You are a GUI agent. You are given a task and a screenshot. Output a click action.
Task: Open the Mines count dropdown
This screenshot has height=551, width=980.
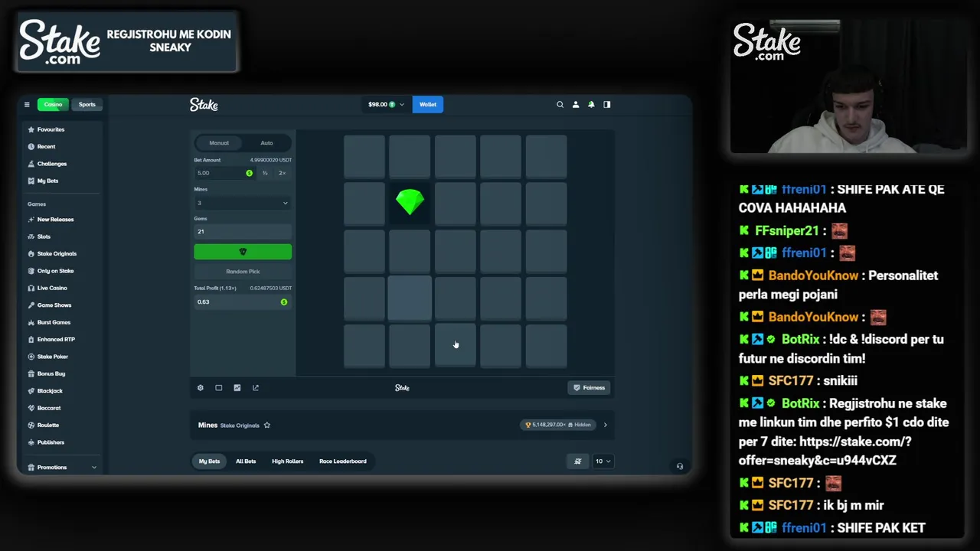pyautogui.click(x=243, y=203)
